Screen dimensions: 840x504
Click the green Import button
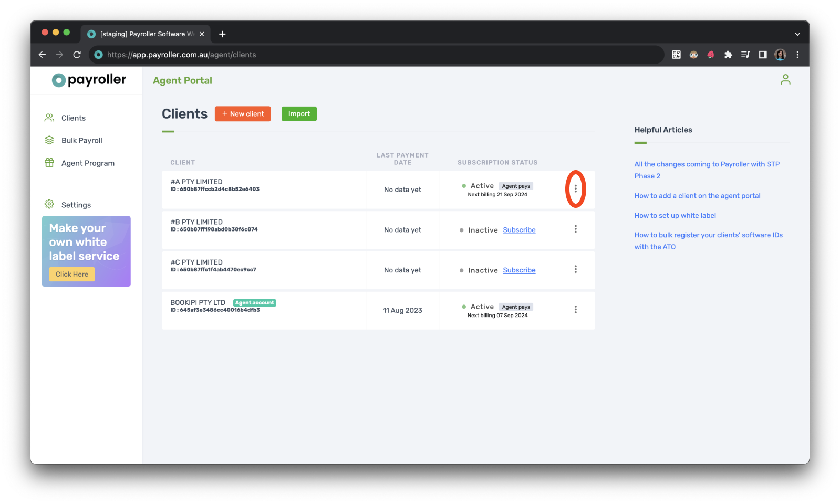coord(299,114)
